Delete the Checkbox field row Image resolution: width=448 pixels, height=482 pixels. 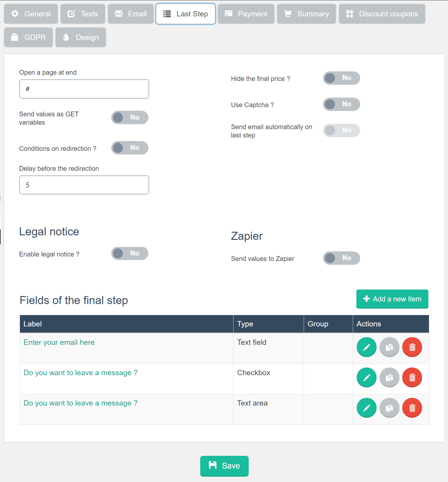412,377
